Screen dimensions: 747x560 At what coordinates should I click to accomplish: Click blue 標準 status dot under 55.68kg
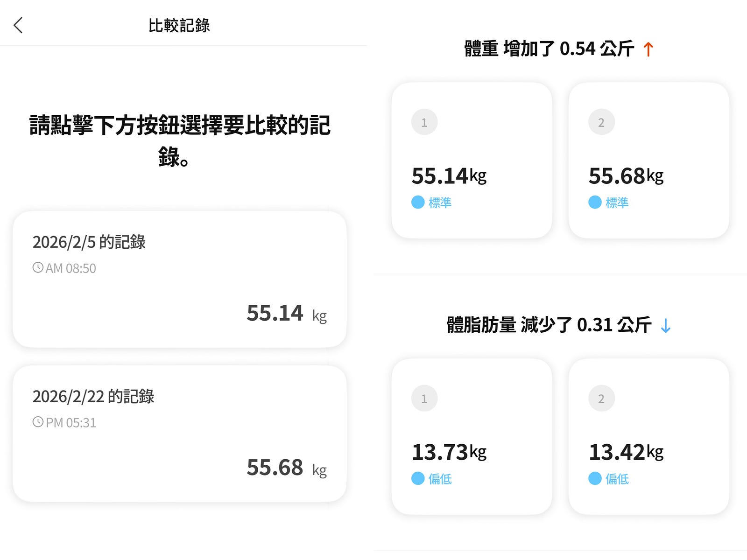coord(595,202)
